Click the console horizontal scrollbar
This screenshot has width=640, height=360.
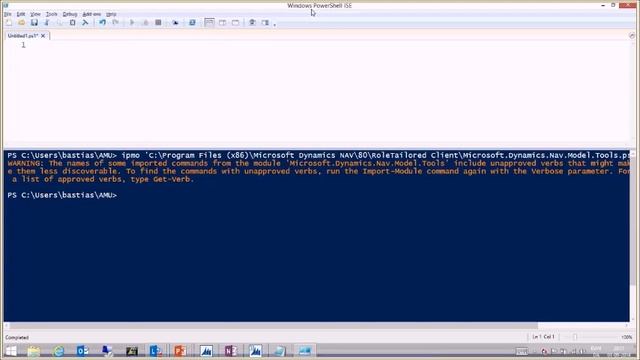click(273, 326)
